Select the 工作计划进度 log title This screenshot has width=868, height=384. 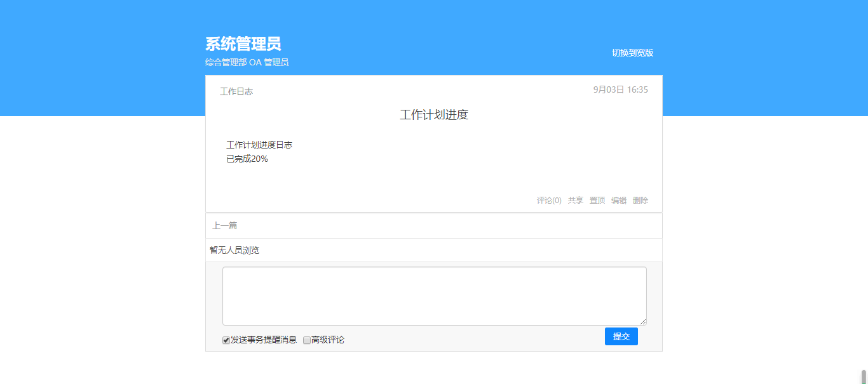pos(434,115)
